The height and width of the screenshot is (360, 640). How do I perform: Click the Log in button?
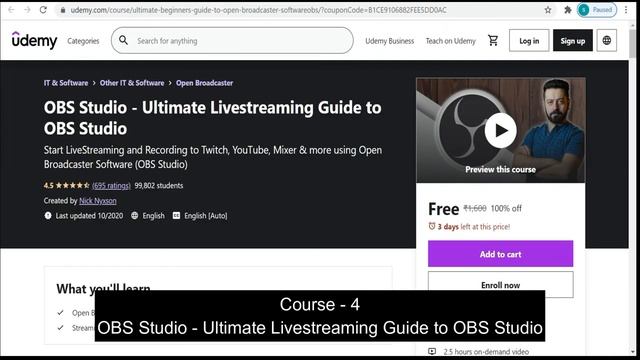point(529,40)
